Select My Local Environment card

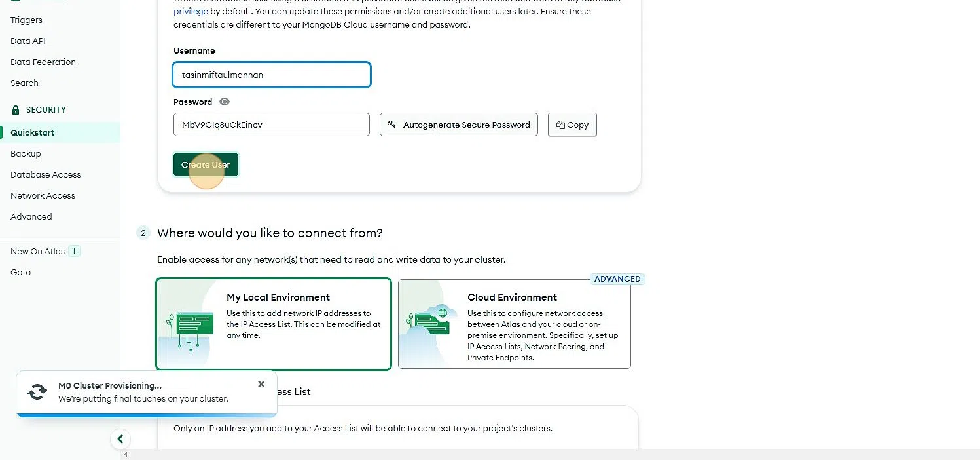[x=274, y=324]
